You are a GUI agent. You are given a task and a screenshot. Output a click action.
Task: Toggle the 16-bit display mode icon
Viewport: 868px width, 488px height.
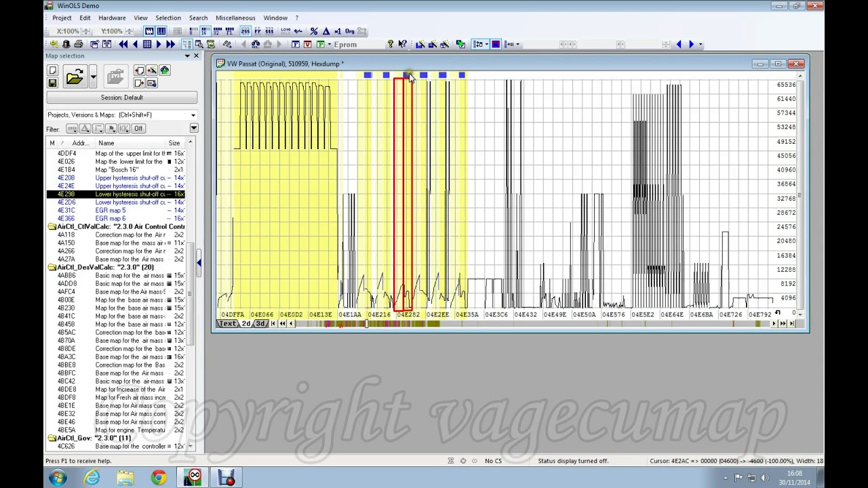[x=205, y=31]
